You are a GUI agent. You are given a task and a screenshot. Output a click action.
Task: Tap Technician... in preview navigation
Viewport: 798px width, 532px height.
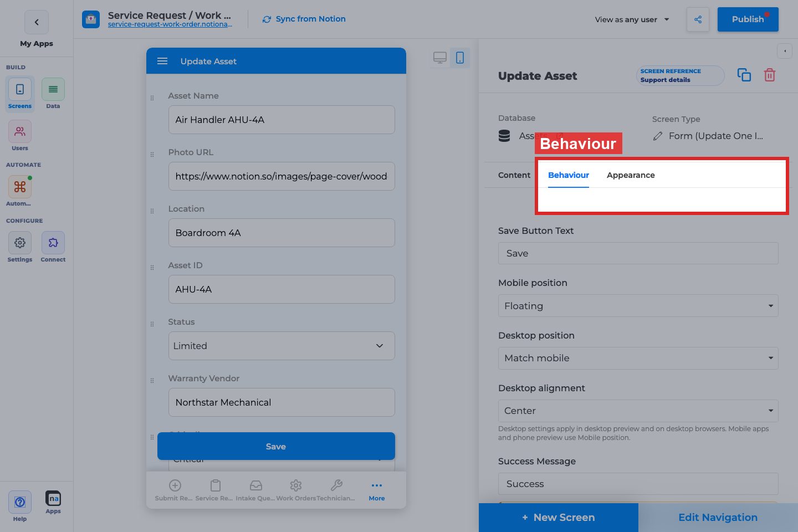(x=336, y=491)
